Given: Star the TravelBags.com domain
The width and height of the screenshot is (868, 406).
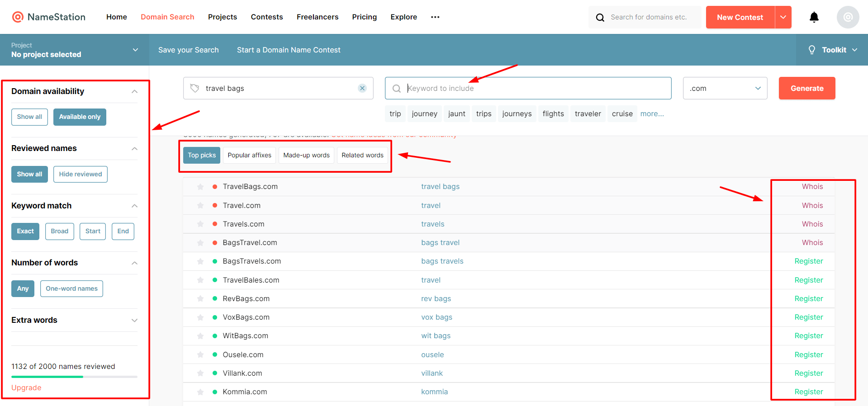Looking at the screenshot, I should 200,187.
